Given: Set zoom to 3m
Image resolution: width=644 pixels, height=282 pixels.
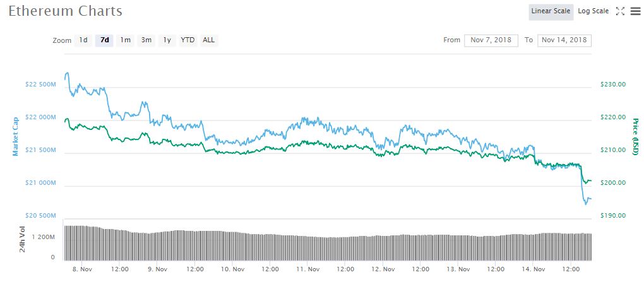Looking at the screenshot, I should pyautogui.click(x=146, y=40).
